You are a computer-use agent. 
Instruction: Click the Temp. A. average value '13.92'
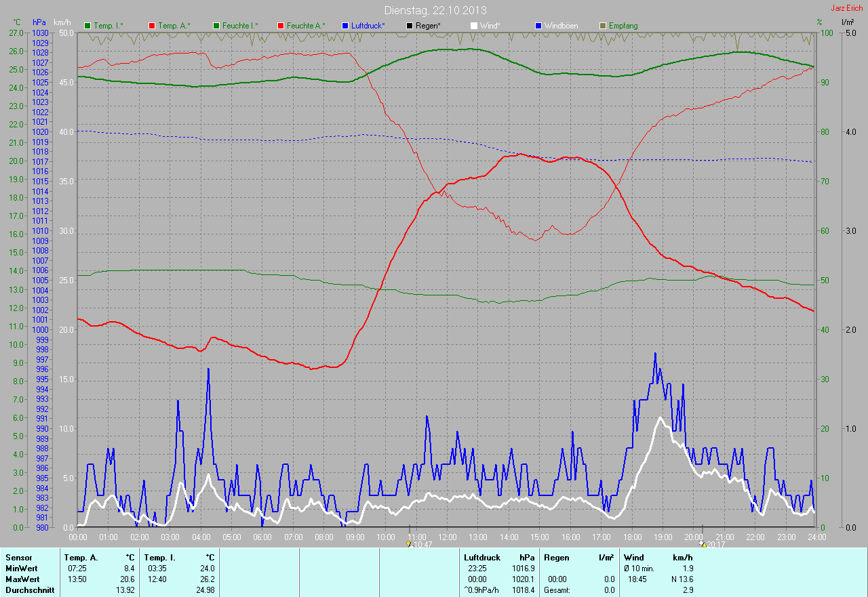[125, 590]
